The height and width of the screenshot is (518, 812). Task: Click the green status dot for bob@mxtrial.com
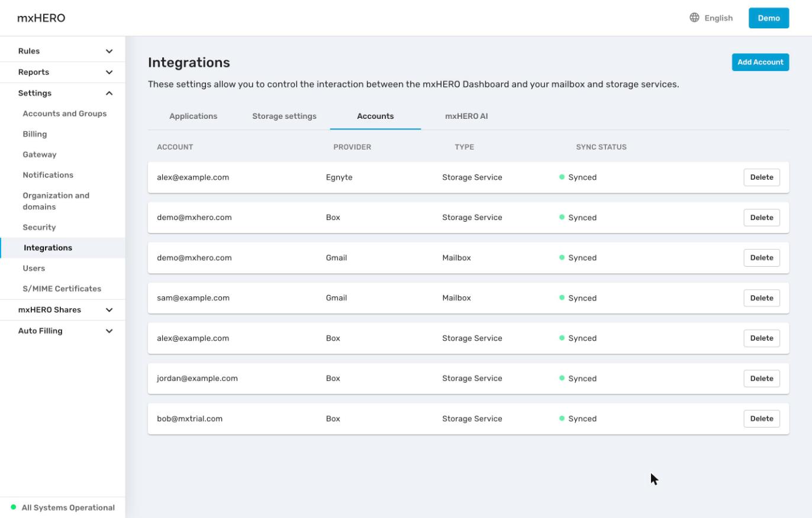click(562, 418)
